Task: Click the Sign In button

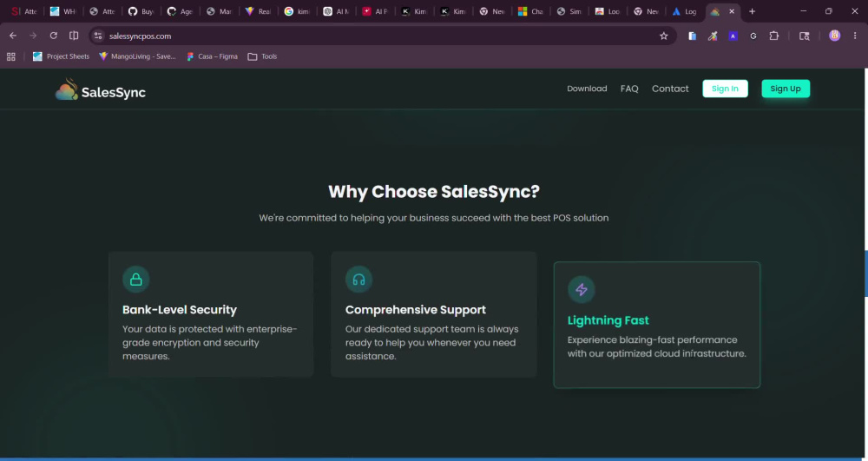Action: (x=725, y=89)
